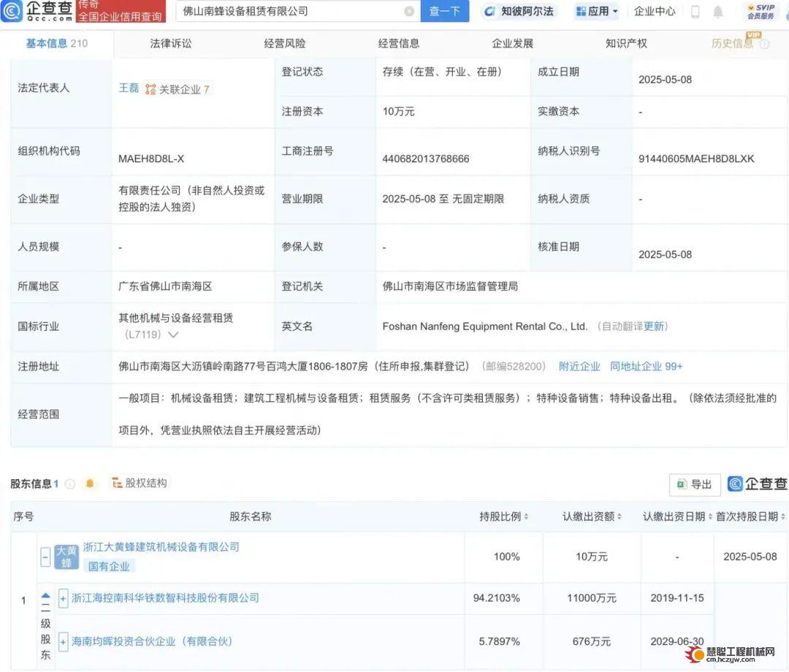Viewport: 789px width, 672px height.
Task: Click info icon beside 股东信息
Action: pyautogui.click(x=70, y=484)
